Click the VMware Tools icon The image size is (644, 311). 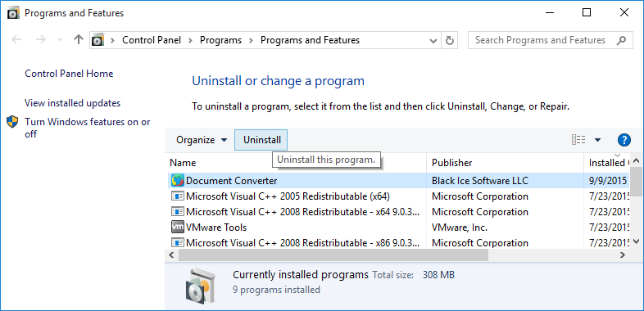point(177,227)
